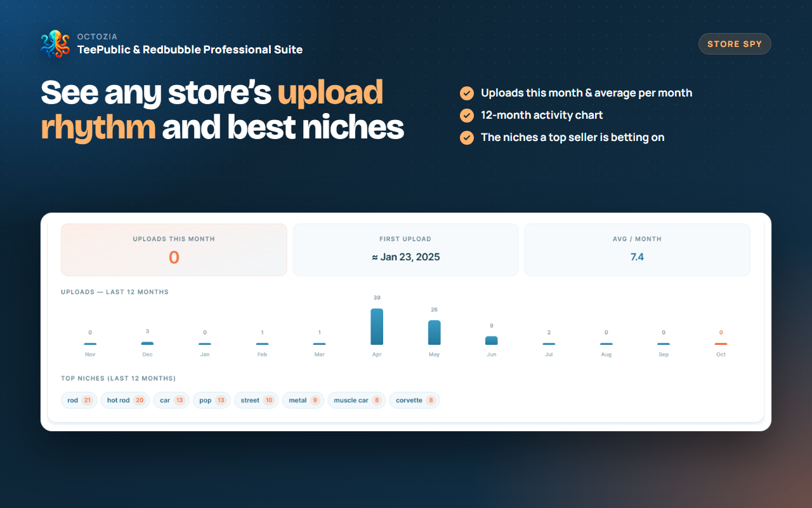
Task: Click the December bar showing 3 uploads
Action: click(x=147, y=343)
